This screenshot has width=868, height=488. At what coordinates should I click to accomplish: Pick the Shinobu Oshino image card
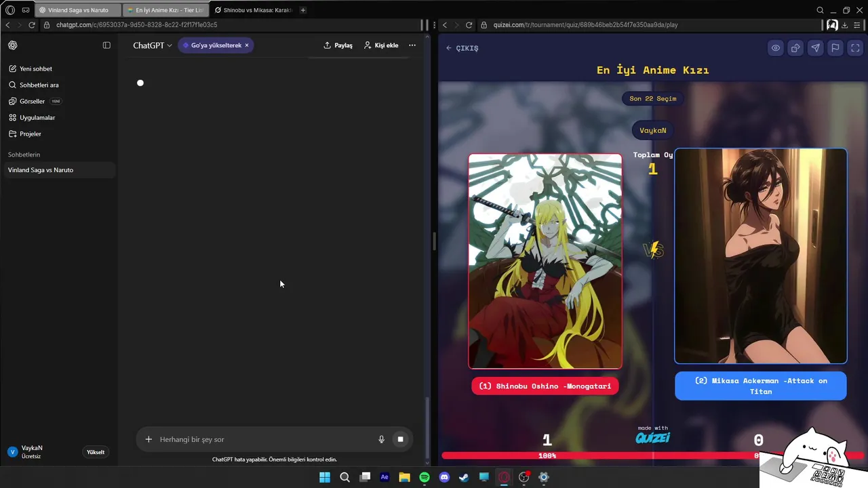point(545,261)
